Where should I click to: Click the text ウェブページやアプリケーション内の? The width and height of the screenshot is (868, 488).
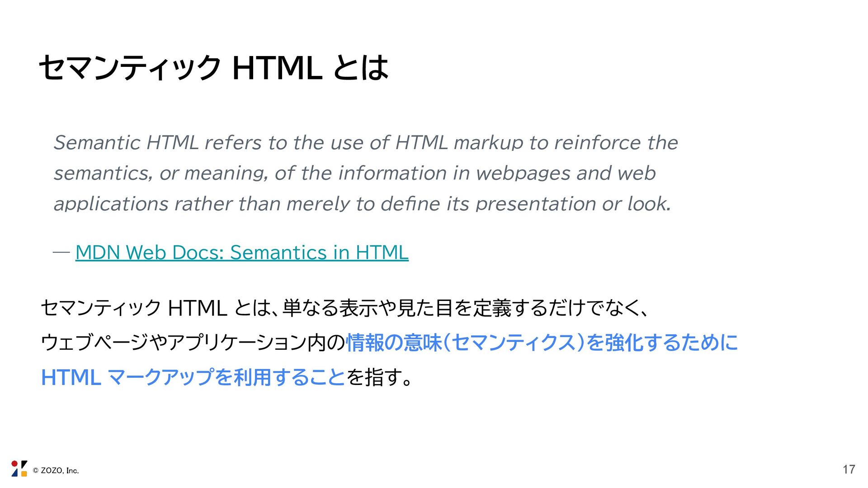193,343
